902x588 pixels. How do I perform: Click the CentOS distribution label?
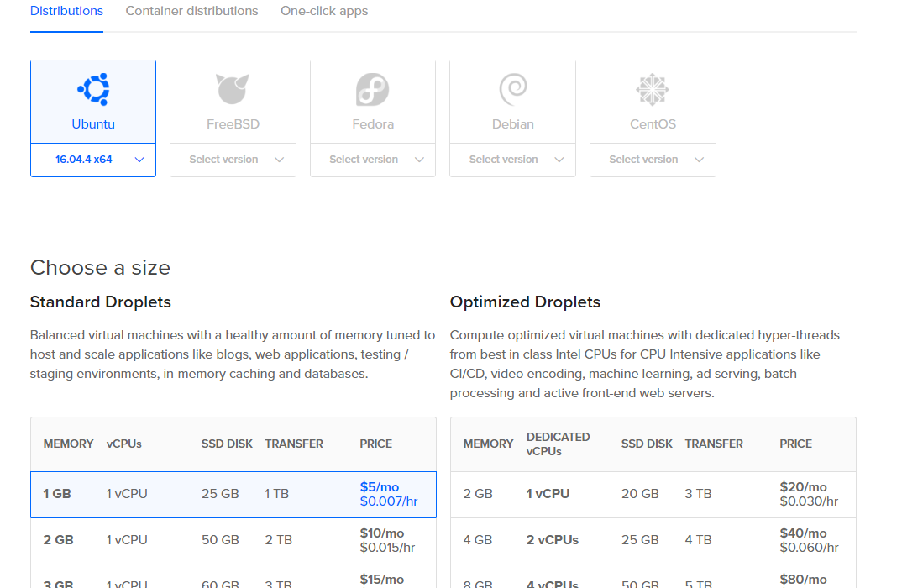[653, 124]
